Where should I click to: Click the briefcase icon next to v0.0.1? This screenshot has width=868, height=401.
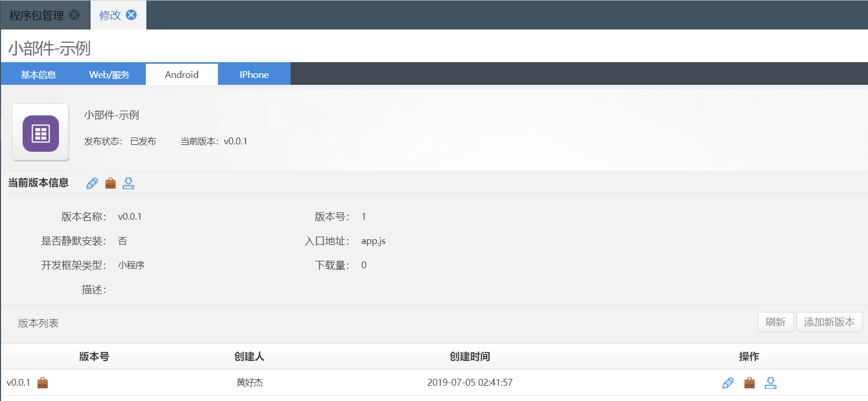coord(43,383)
